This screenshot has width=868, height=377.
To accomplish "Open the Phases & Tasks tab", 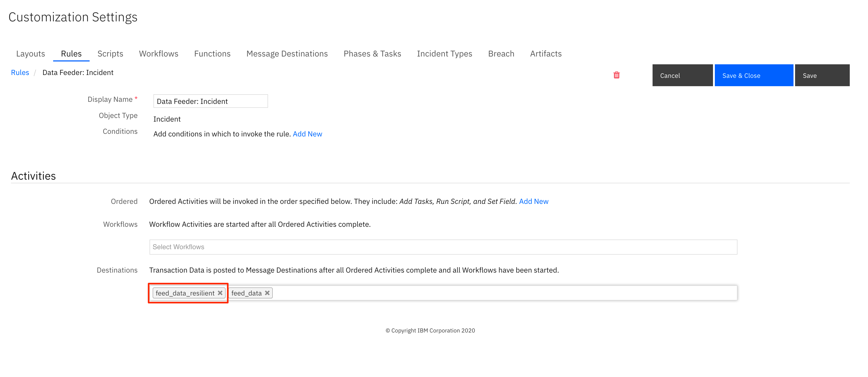I will 372,54.
